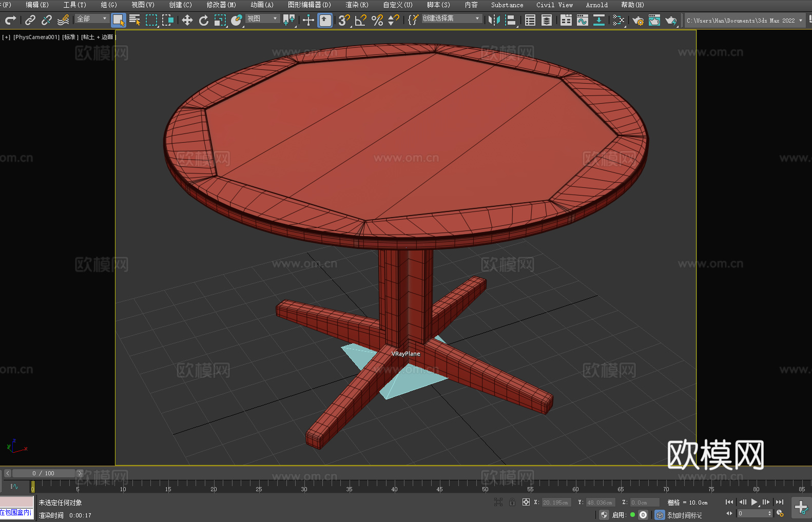Toggle the Ribbon display icon
Viewport: 812px width, 522px height.
566,21
